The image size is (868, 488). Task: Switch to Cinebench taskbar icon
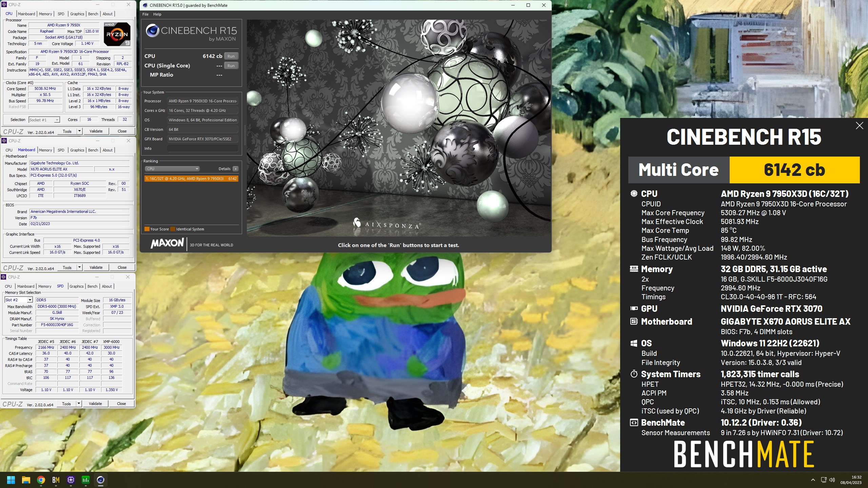(x=101, y=480)
